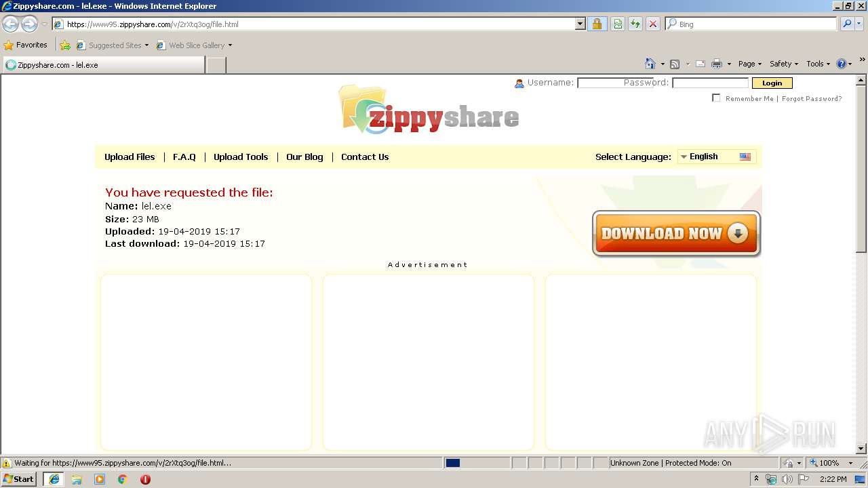The width and height of the screenshot is (868, 488).
Task: Open the zoom level 100% dropdown
Action: click(x=851, y=463)
